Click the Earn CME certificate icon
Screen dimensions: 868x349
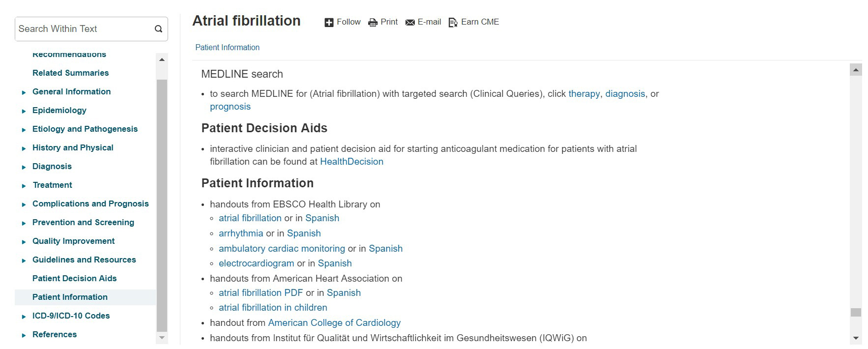click(453, 23)
